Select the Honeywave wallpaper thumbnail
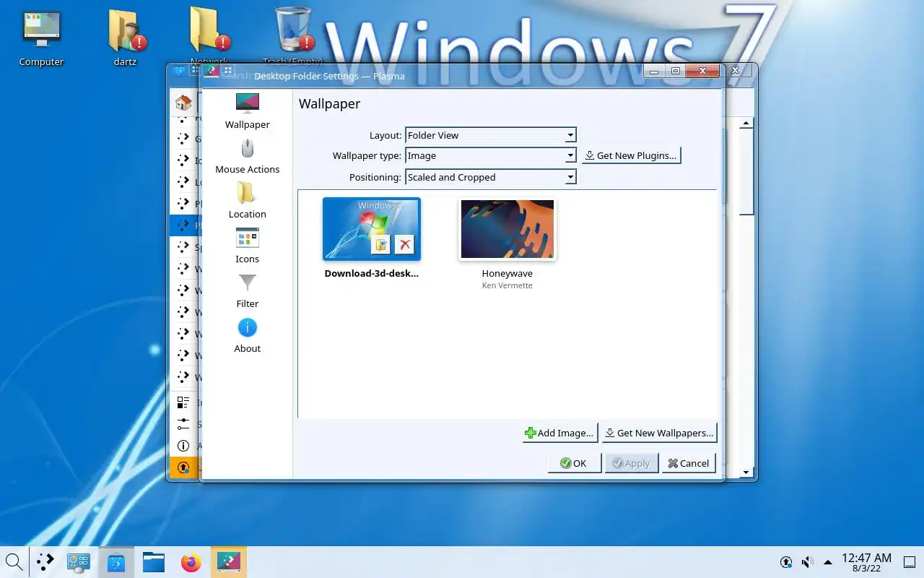Image resolution: width=924 pixels, height=578 pixels. click(507, 229)
